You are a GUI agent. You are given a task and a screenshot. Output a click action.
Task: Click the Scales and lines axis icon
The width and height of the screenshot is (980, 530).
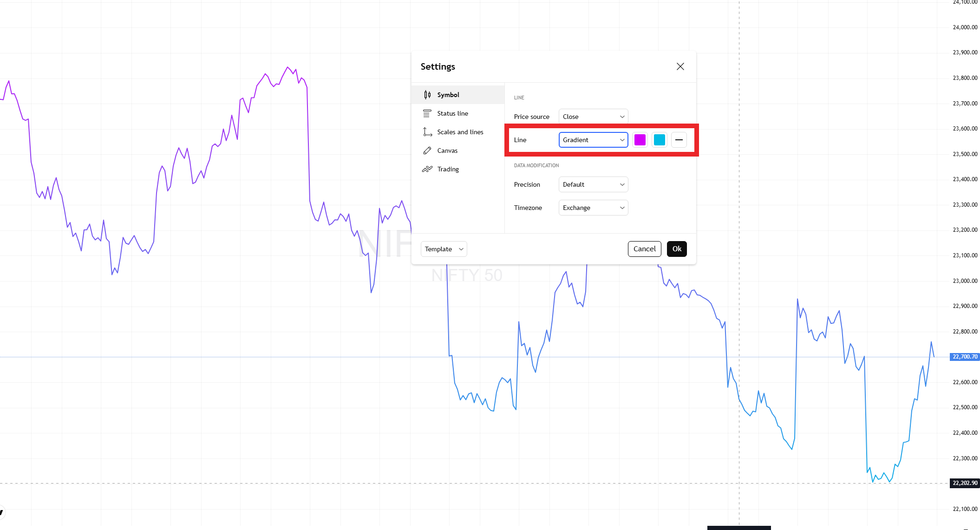coord(427,132)
